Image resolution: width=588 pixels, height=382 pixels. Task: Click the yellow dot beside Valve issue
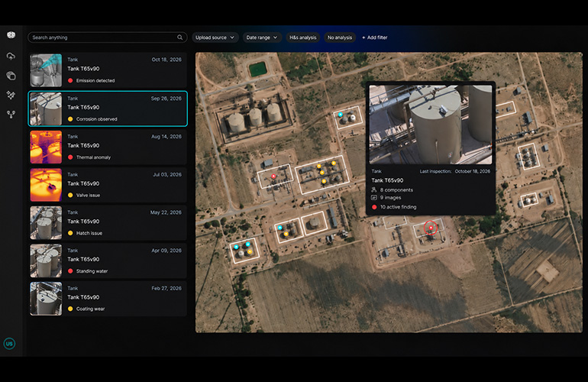[70, 195]
